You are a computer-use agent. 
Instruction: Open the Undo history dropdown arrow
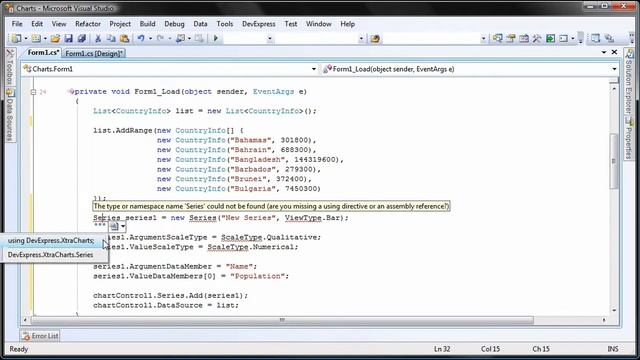pyautogui.click(x=150, y=38)
